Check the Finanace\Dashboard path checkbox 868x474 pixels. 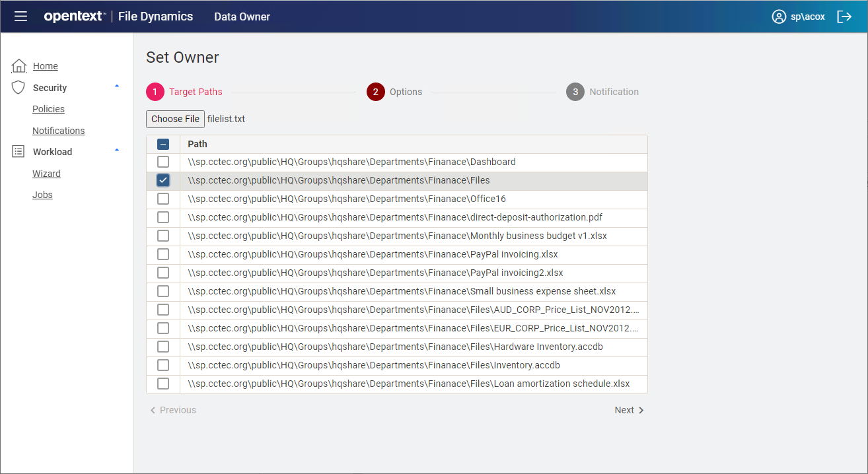click(163, 162)
